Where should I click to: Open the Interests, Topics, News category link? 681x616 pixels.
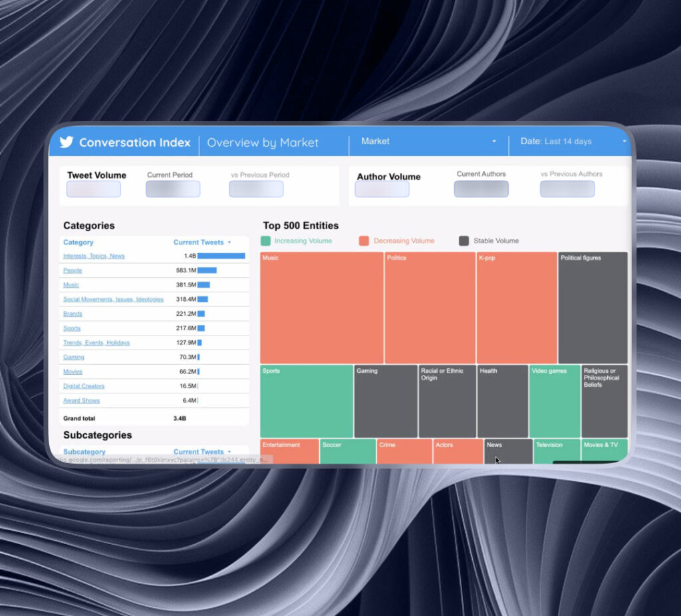94,256
